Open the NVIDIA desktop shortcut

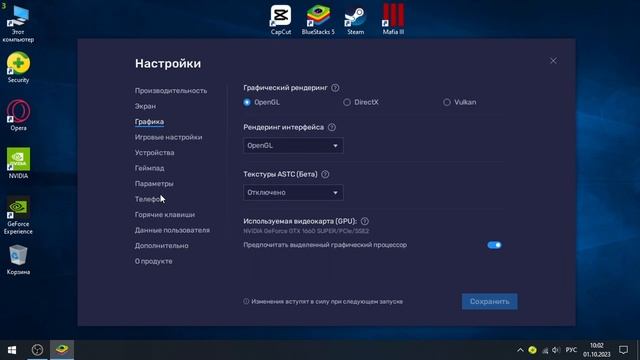pyautogui.click(x=18, y=163)
